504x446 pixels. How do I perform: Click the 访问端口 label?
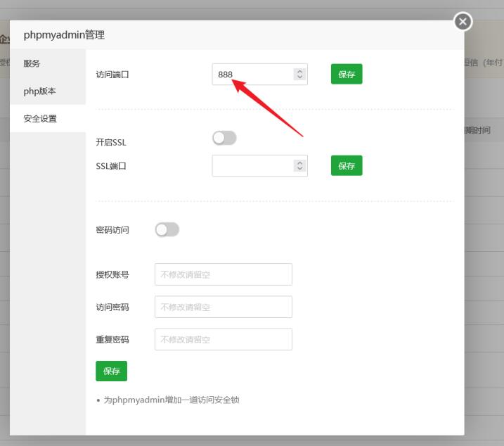pyautogui.click(x=112, y=75)
